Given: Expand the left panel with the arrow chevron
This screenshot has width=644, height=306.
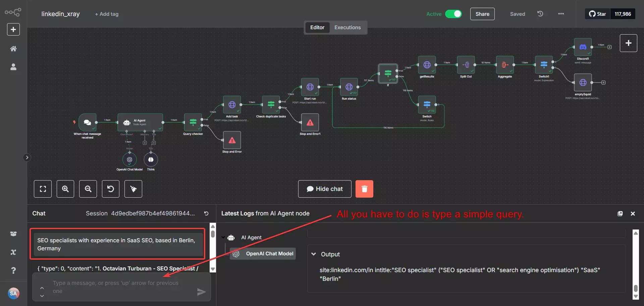Looking at the screenshot, I should point(27,157).
